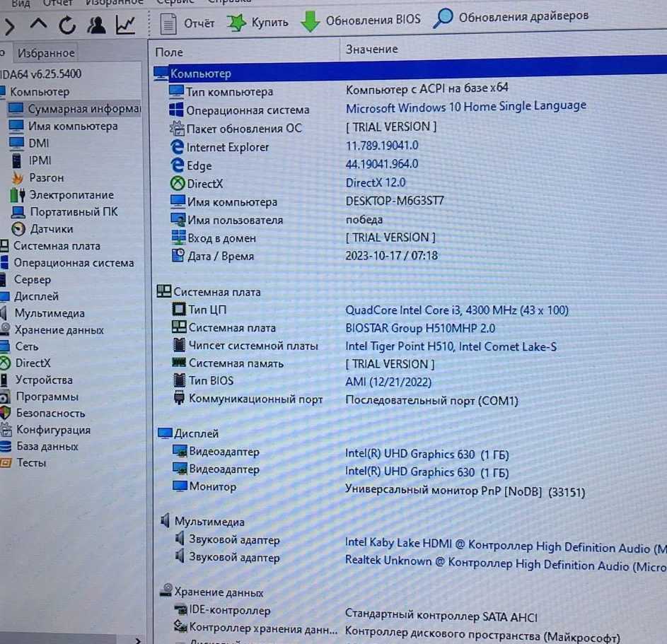Select DESKTOP-M6G3ST7 computer name value
Viewport: 667px width, 644px height.
tap(395, 201)
